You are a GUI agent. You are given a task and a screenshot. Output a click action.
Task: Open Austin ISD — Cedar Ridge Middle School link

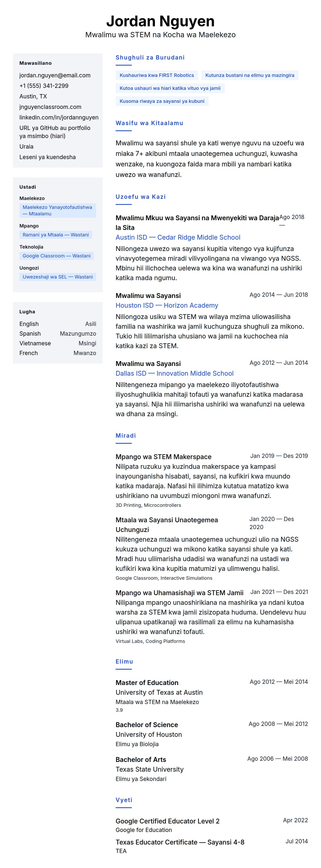click(x=178, y=237)
